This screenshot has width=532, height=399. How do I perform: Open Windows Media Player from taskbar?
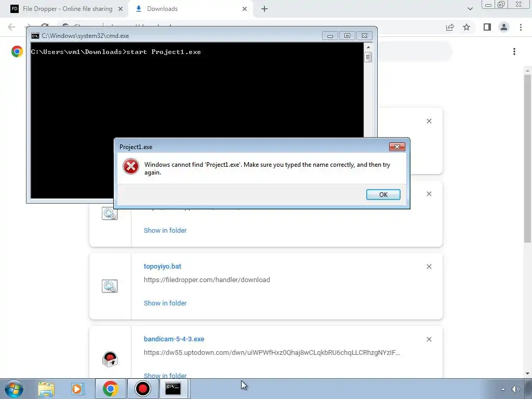pos(78,389)
